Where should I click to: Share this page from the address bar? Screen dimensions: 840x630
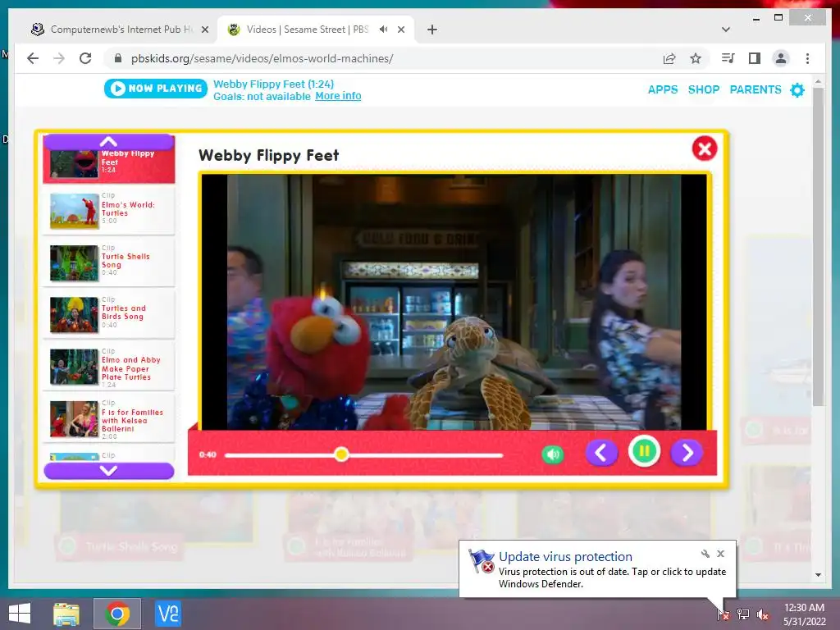coord(669,58)
